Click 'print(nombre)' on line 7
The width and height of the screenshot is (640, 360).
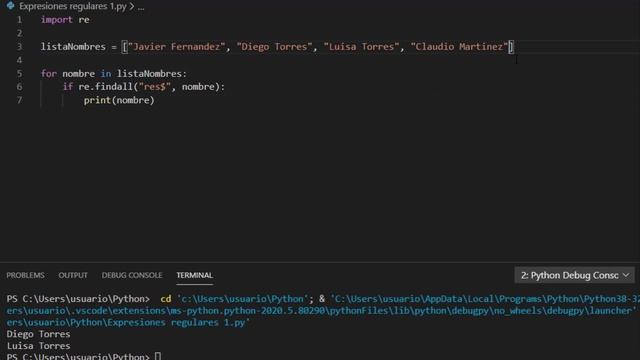[119, 100]
